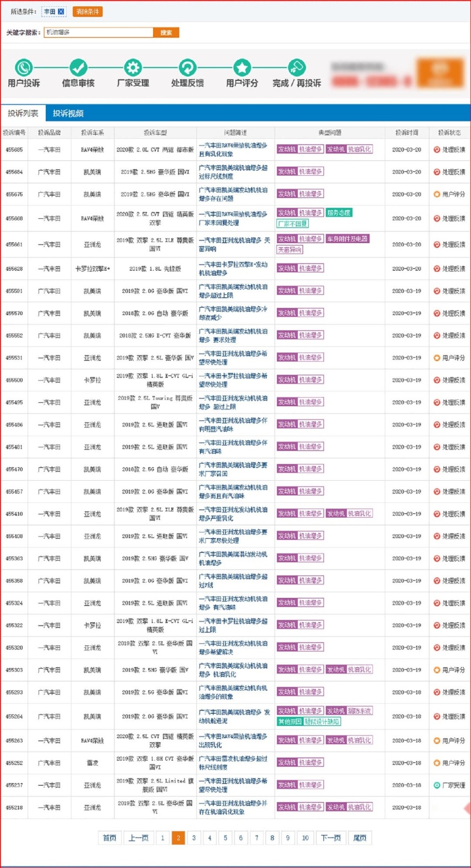
Task: Click 处理反馈 status icon for complaint 455668
Action: pyautogui.click(x=437, y=218)
